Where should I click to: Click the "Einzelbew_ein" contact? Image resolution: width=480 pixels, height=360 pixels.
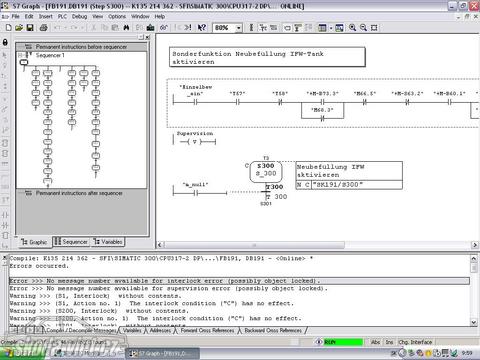point(196,103)
